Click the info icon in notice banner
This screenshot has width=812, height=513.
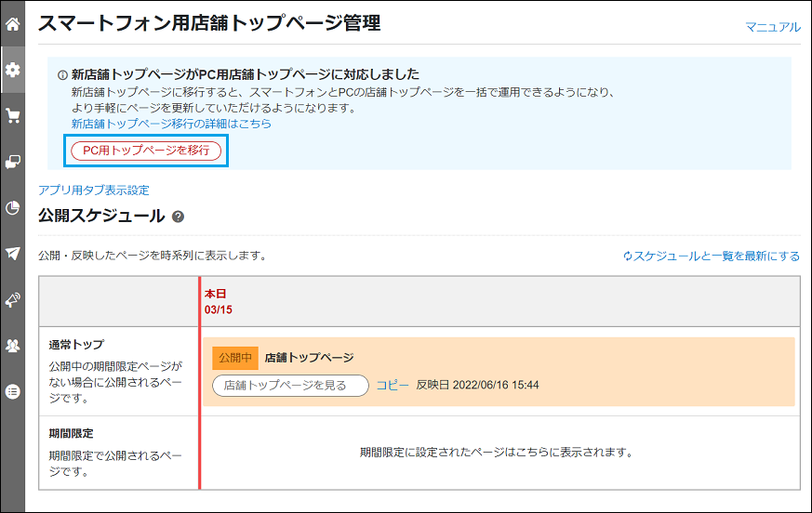[62, 75]
